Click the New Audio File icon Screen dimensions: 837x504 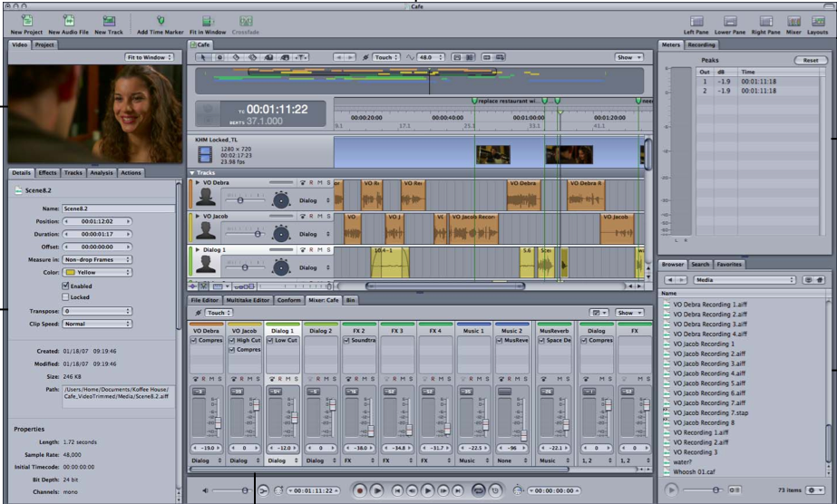(69, 21)
